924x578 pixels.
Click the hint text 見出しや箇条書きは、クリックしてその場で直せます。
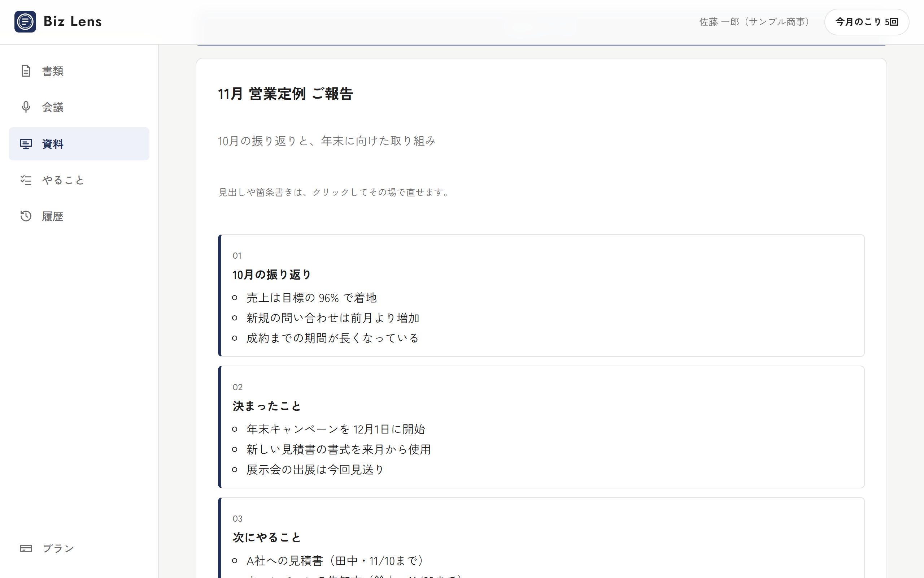coord(335,192)
